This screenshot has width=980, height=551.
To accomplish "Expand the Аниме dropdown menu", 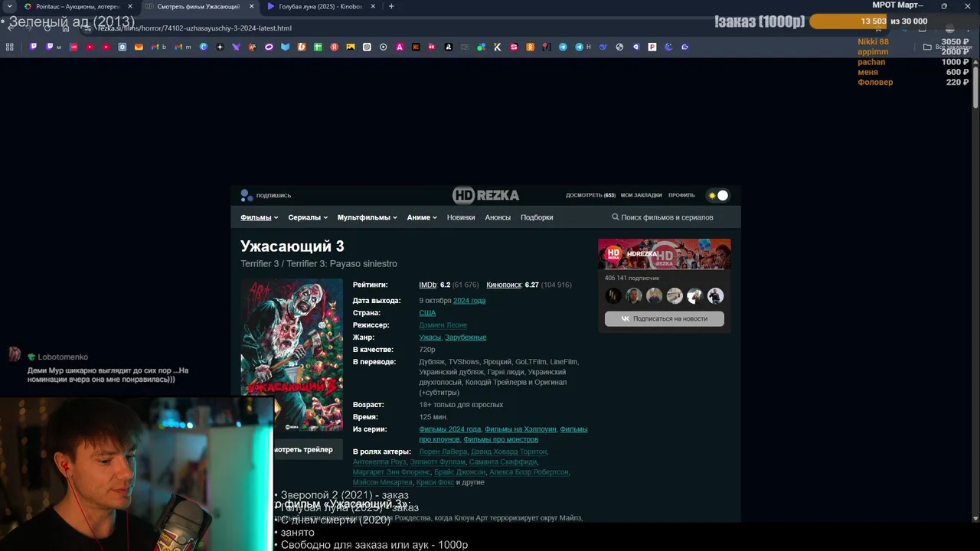I will click(422, 217).
